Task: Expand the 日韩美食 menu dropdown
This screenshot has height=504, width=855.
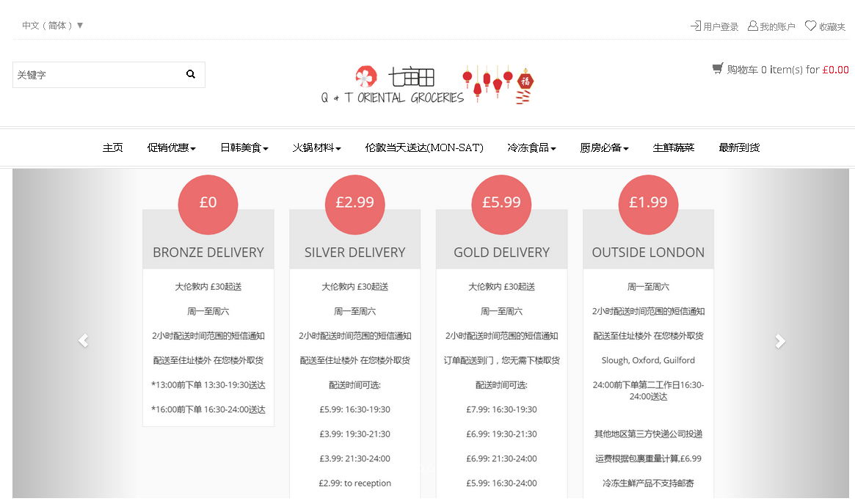Action: [244, 147]
